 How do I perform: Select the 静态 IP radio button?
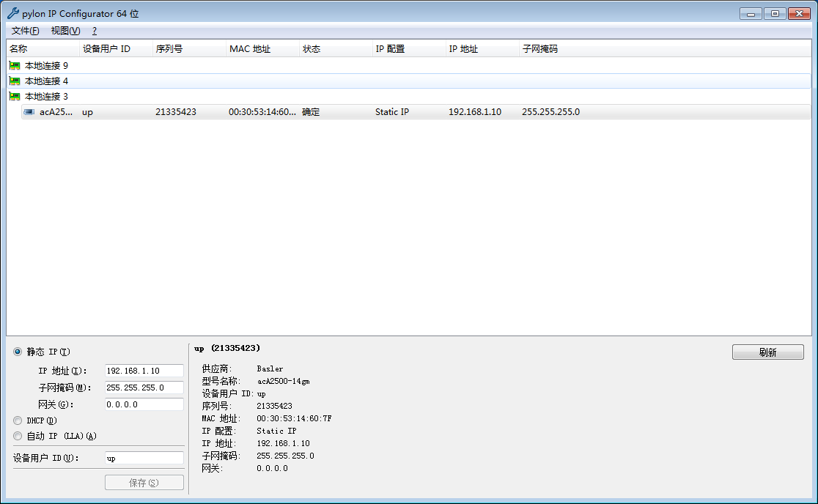pyautogui.click(x=18, y=352)
